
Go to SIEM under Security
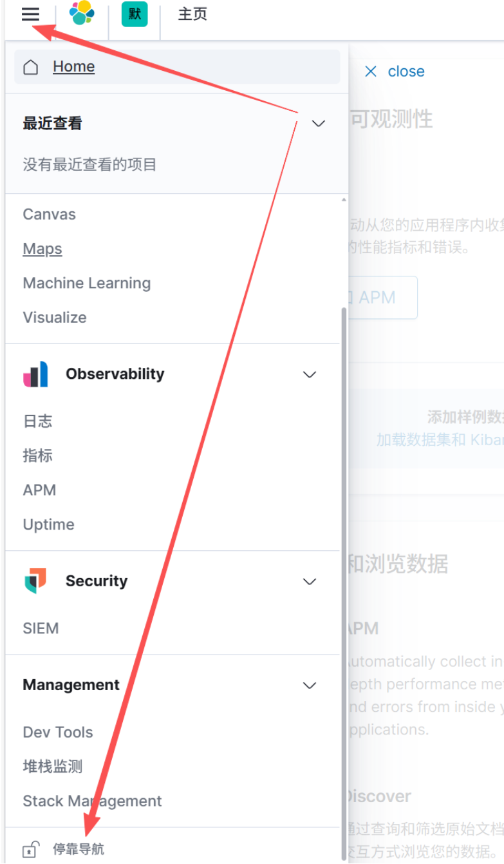coord(41,628)
